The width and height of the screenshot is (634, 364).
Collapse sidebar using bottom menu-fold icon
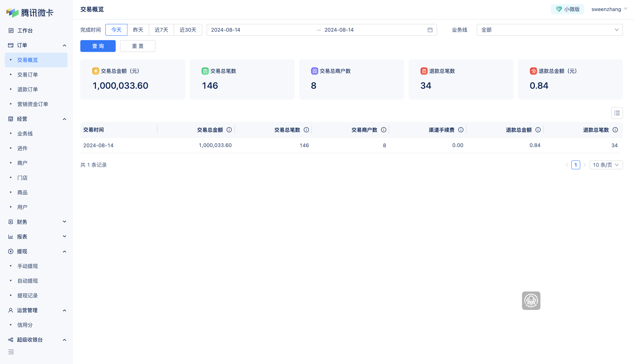[x=11, y=352]
